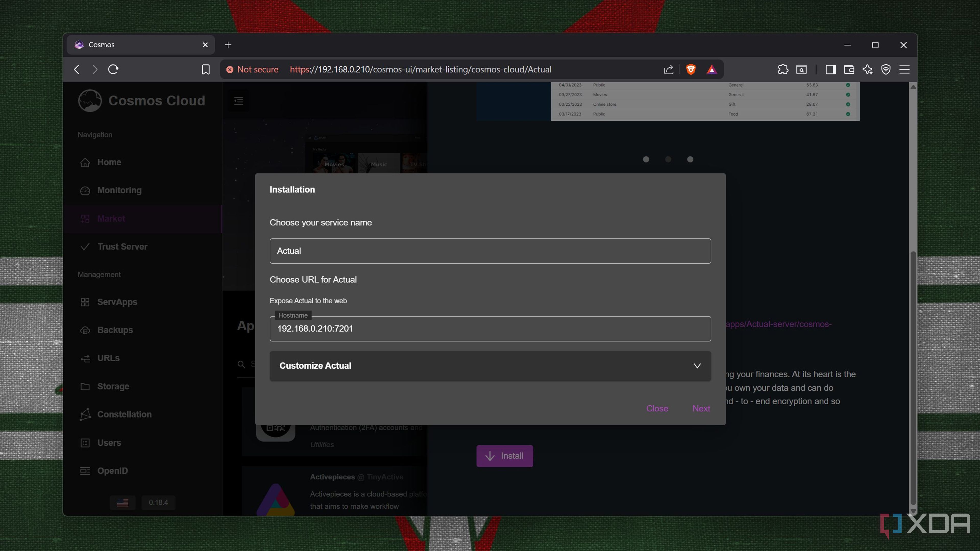Image resolution: width=980 pixels, height=551 pixels.
Task: Minimize the browser window
Action: click(847, 45)
